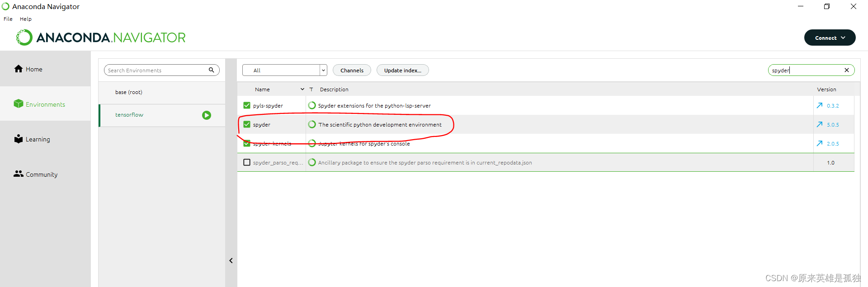Click the conda icon beside pyls-spyder description
This screenshot has height=287, width=868.
point(312,105)
